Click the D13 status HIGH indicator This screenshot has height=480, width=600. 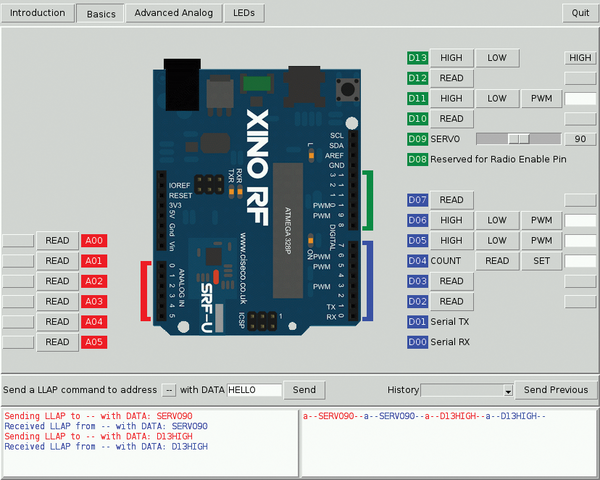pyautogui.click(x=580, y=58)
